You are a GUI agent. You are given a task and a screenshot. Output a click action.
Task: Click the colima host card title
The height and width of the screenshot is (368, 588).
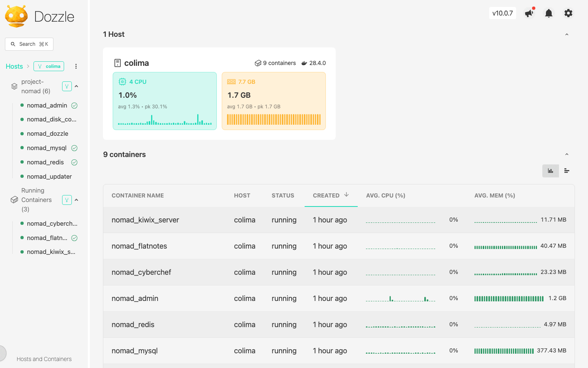136,63
